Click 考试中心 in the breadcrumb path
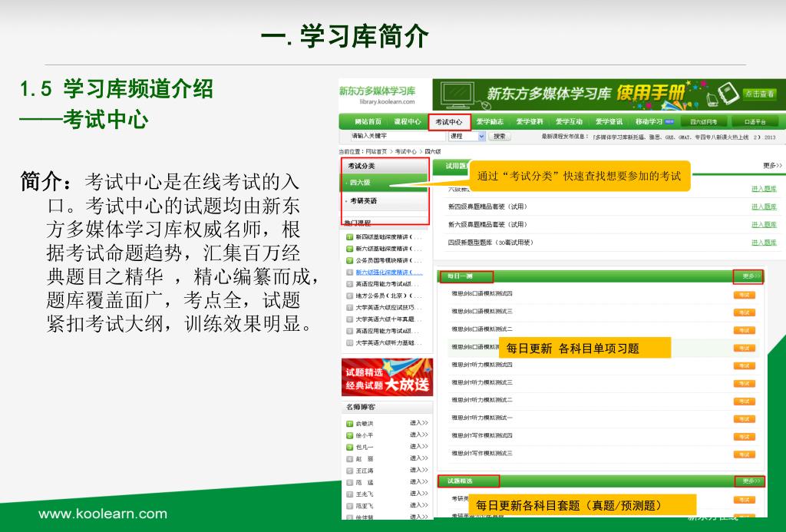The image size is (786, 532). click(x=405, y=151)
